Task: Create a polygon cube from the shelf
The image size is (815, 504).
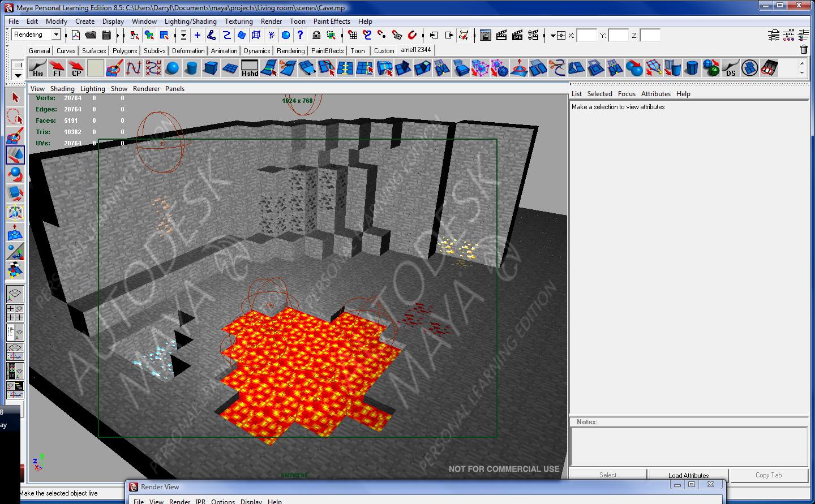Action: [211, 68]
